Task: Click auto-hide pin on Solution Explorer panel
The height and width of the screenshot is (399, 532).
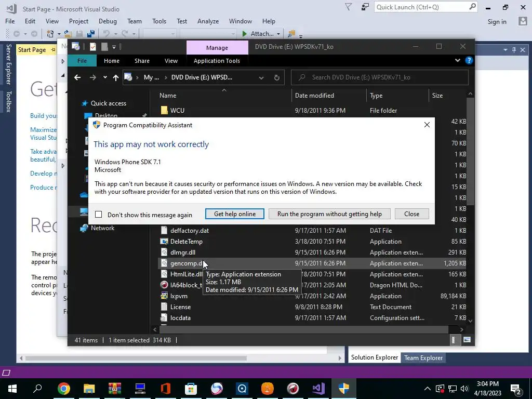Action: [x=514, y=50]
